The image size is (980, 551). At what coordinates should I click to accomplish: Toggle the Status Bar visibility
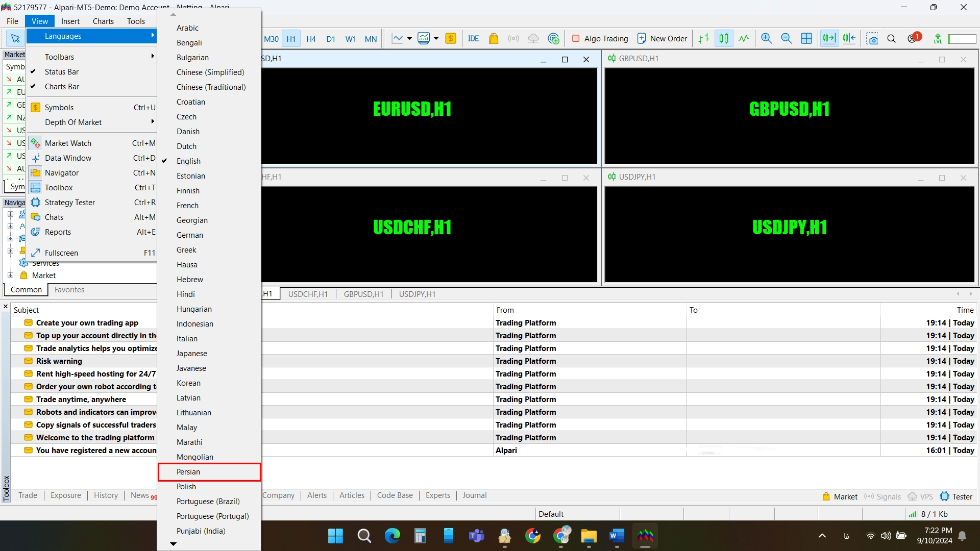point(61,71)
